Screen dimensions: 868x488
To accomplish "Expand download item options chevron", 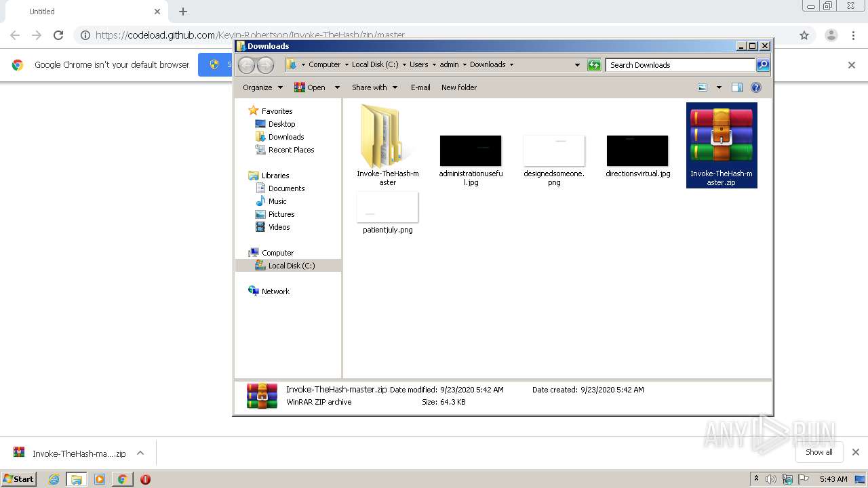I will pos(140,453).
